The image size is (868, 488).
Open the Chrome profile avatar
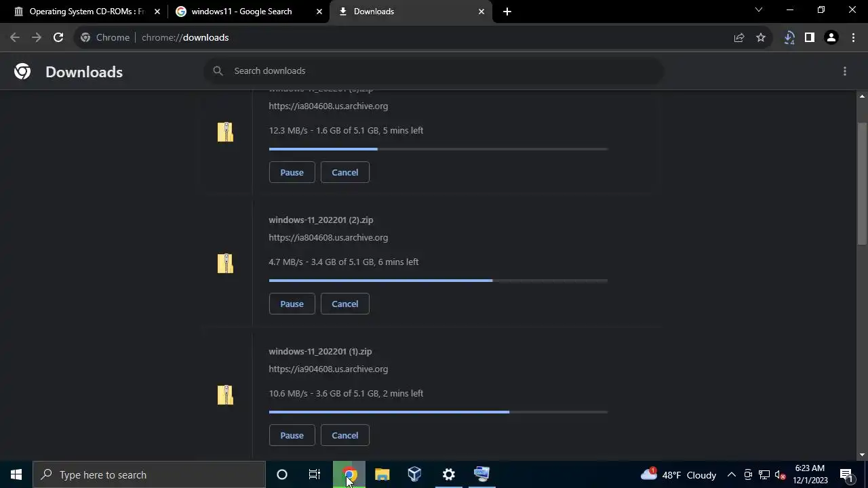tap(831, 37)
